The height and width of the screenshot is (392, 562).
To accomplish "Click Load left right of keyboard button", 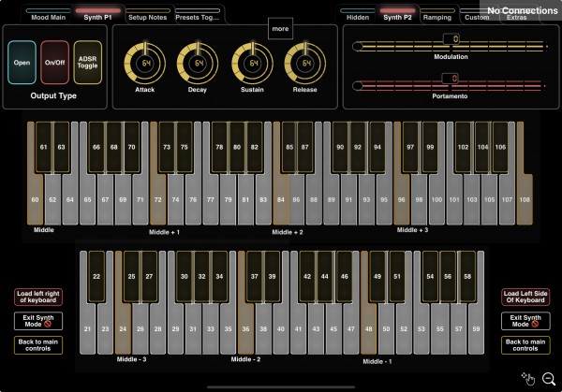I will pos(38,297).
